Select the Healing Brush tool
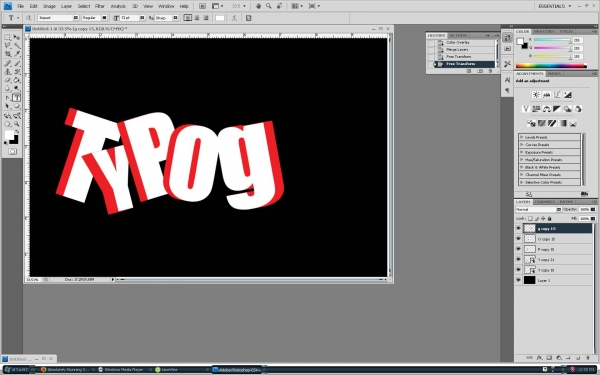The width and height of the screenshot is (600, 375). click(x=7, y=64)
